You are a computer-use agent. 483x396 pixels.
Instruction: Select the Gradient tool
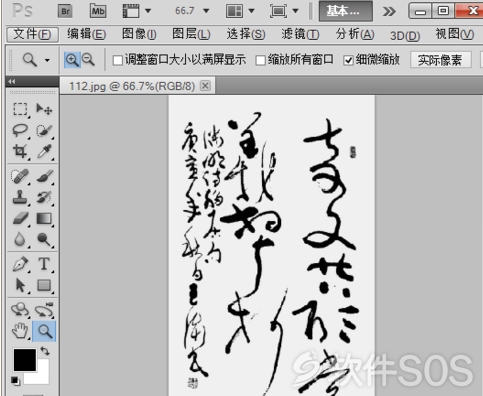tap(44, 219)
